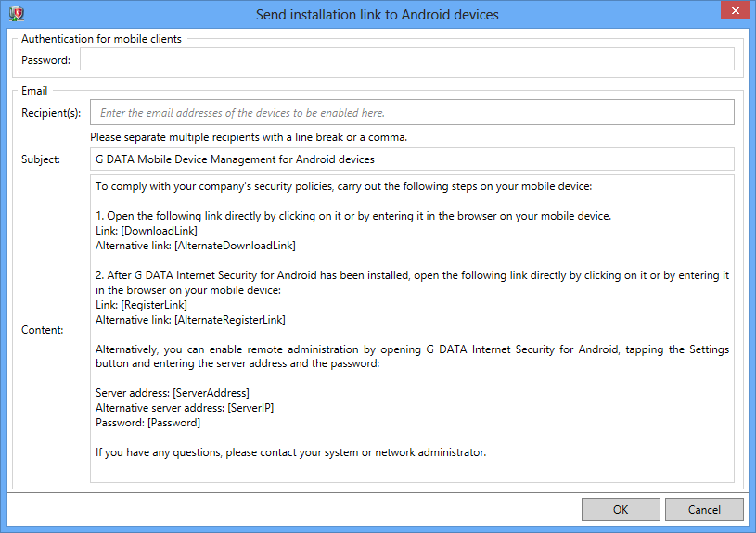Click the [DownloadLink] placeholder in content
The image size is (756, 533).
click(160, 231)
